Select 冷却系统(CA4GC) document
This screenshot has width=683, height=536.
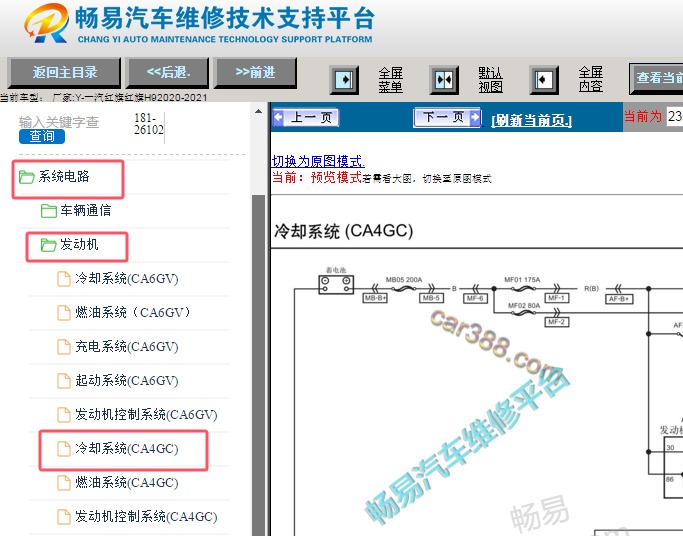(127, 448)
